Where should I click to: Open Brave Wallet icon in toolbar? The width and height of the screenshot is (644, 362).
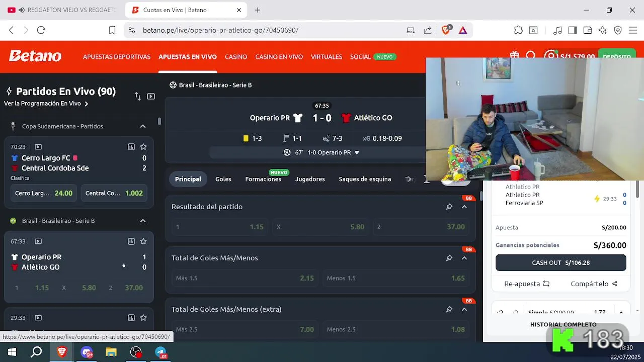(587, 30)
